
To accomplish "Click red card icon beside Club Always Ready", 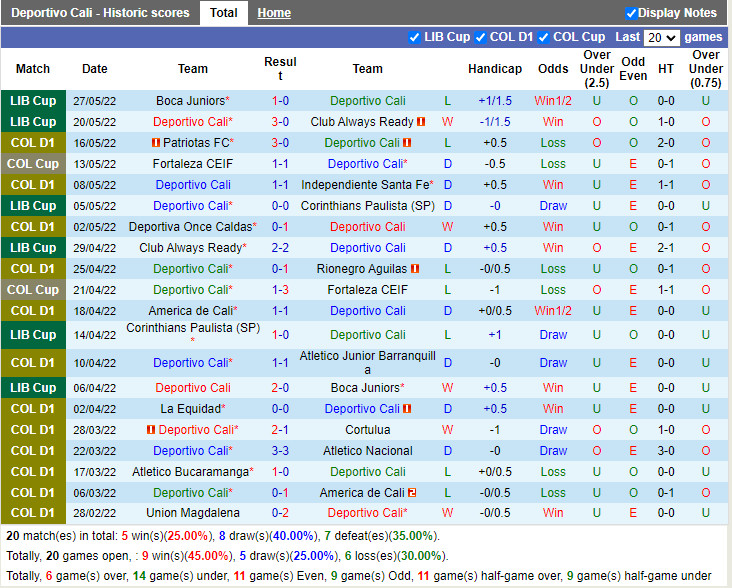I will (x=422, y=122).
